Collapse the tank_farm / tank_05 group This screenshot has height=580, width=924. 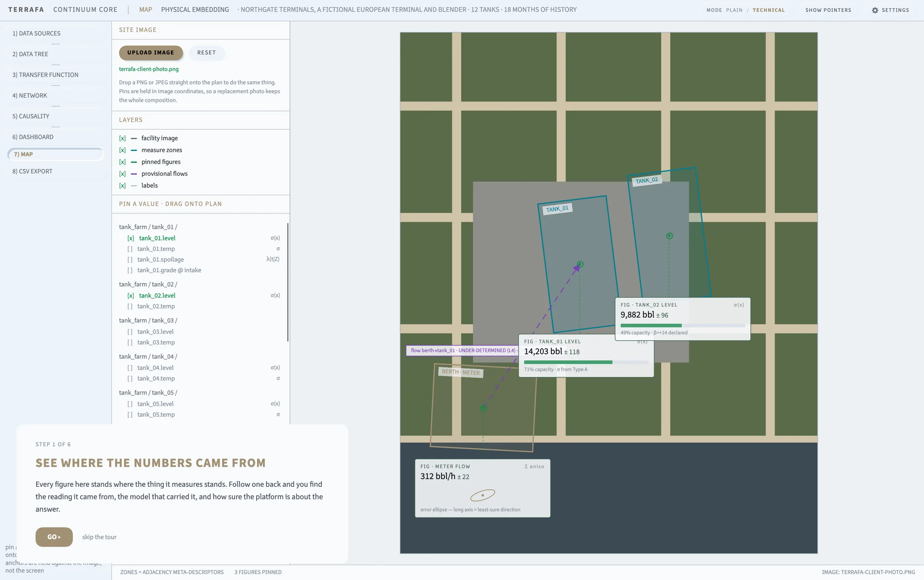pos(148,392)
